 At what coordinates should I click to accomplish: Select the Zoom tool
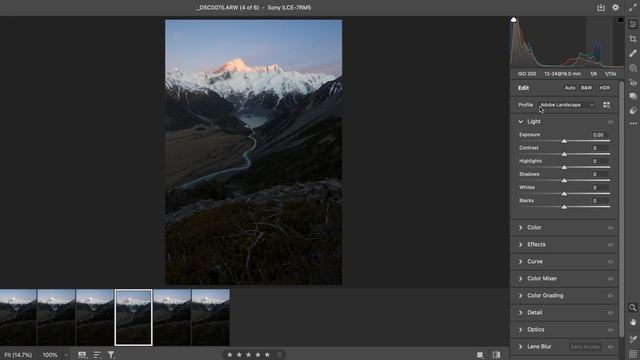pyautogui.click(x=633, y=307)
